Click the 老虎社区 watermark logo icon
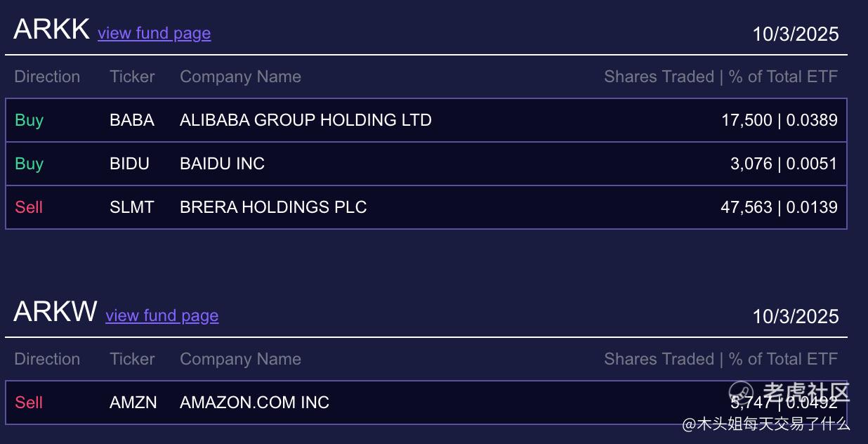This screenshot has height=444, width=868. tap(740, 391)
